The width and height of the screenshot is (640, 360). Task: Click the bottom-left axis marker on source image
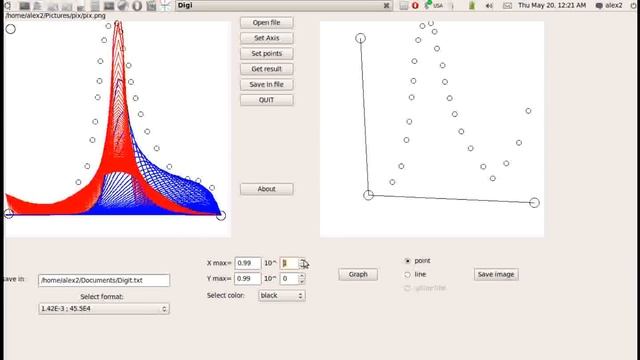pos(9,213)
